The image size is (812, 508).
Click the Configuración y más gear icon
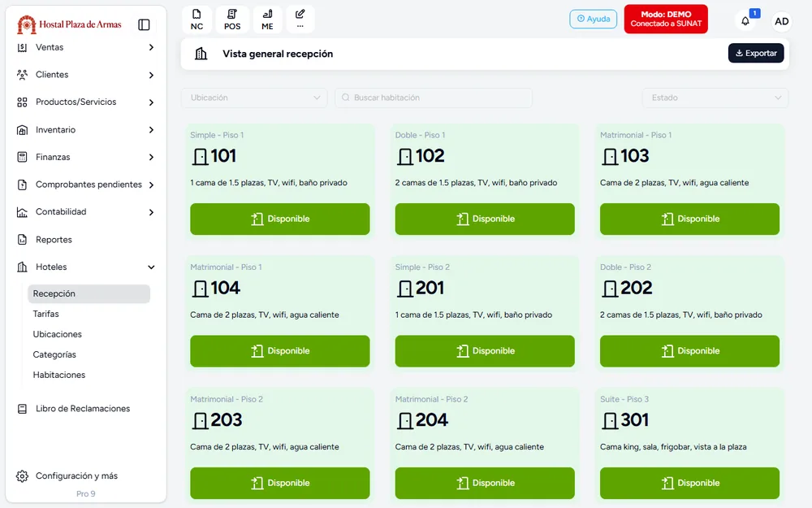[x=22, y=475]
